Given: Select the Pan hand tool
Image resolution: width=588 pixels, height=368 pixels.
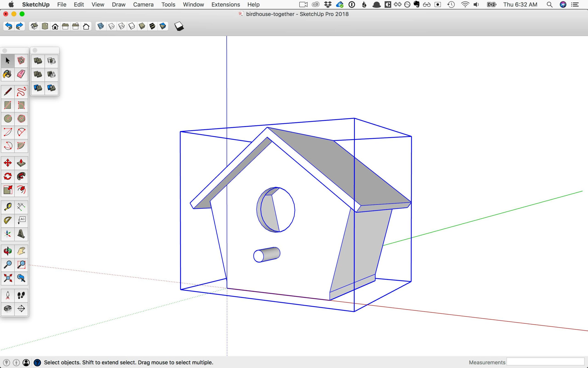Looking at the screenshot, I should pyautogui.click(x=21, y=251).
